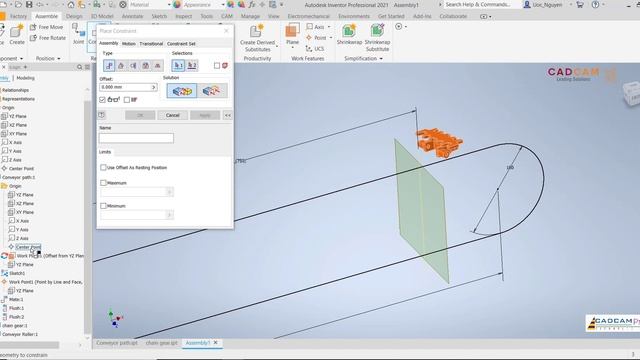
Task: Collapse dialog with the << button
Action: point(228,115)
